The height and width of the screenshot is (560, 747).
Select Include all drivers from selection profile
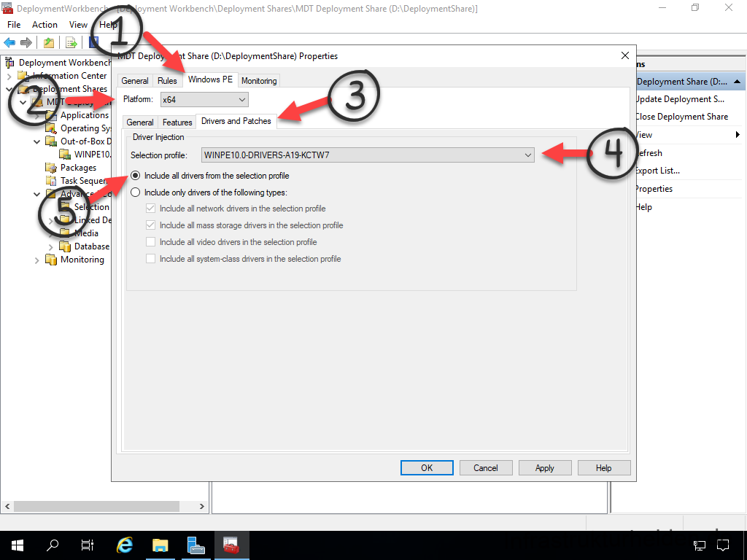click(135, 176)
